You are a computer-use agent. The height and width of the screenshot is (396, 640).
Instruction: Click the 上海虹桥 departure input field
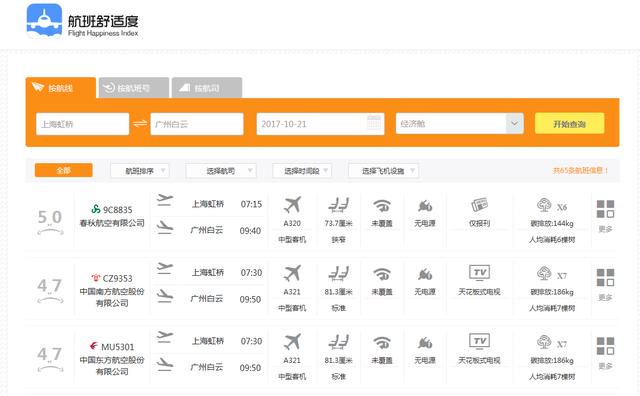tap(82, 124)
